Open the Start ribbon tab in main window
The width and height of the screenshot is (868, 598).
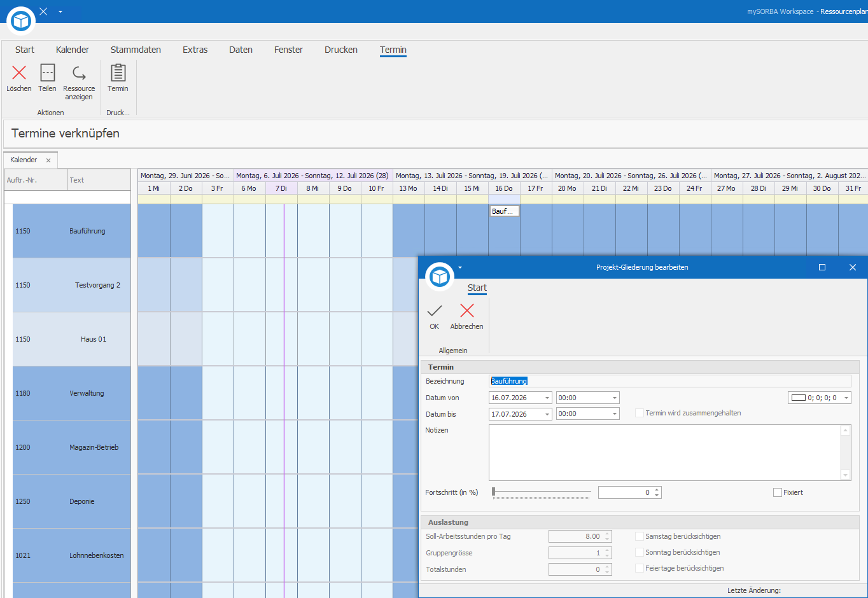25,50
